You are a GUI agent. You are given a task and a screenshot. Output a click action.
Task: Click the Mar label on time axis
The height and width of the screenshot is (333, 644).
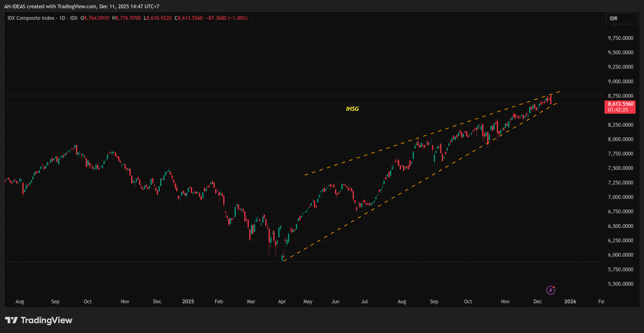[251, 302]
